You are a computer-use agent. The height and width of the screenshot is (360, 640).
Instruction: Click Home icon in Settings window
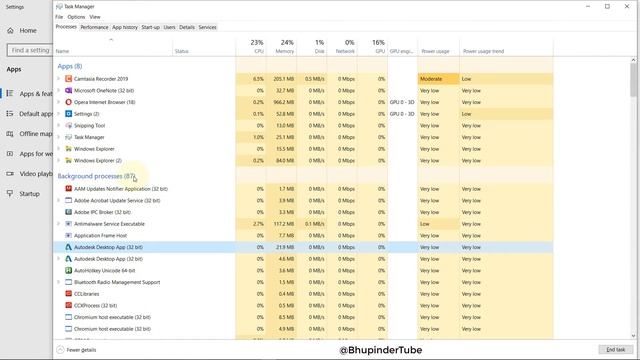[10, 31]
